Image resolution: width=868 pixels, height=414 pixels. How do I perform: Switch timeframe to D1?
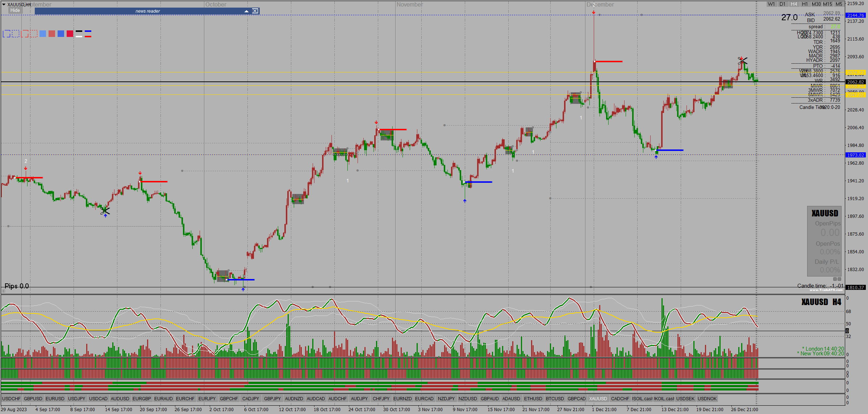783,4
